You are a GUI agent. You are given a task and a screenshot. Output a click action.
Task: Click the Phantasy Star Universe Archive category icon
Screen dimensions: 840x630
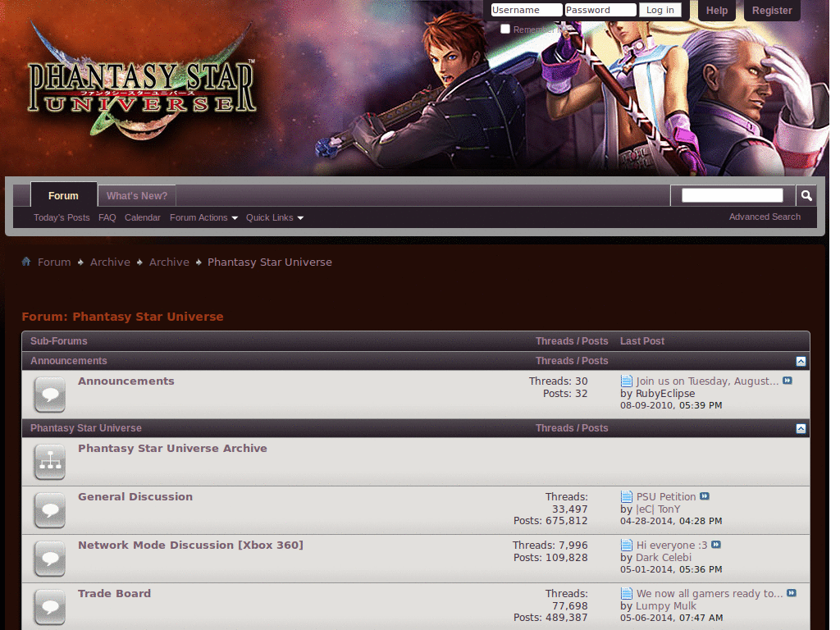click(x=50, y=462)
